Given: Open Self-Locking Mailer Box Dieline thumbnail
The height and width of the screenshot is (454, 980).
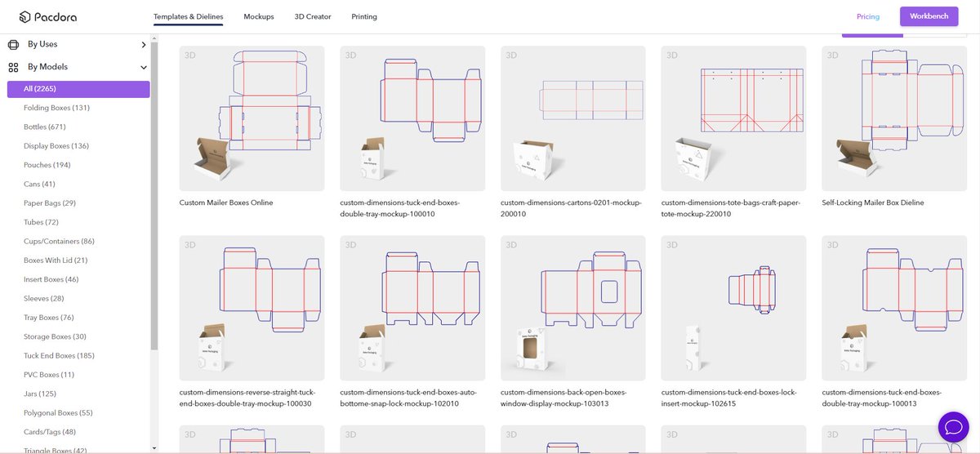Looking at the screenshot, I should click(894, 118).
